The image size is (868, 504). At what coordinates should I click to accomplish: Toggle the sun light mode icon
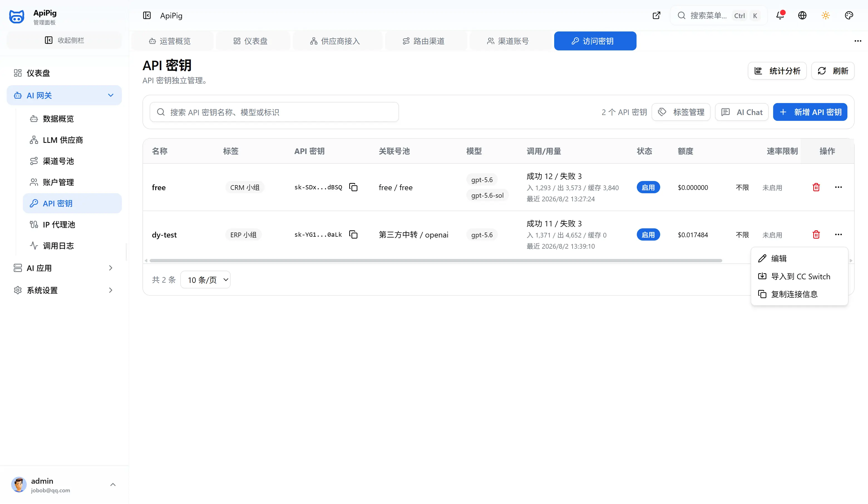point(826,16)
